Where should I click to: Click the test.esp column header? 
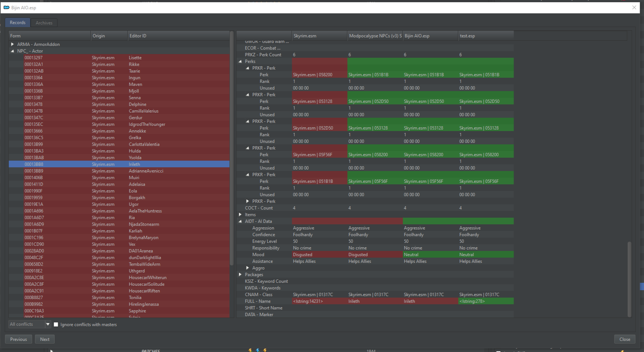tap(486, 36)
